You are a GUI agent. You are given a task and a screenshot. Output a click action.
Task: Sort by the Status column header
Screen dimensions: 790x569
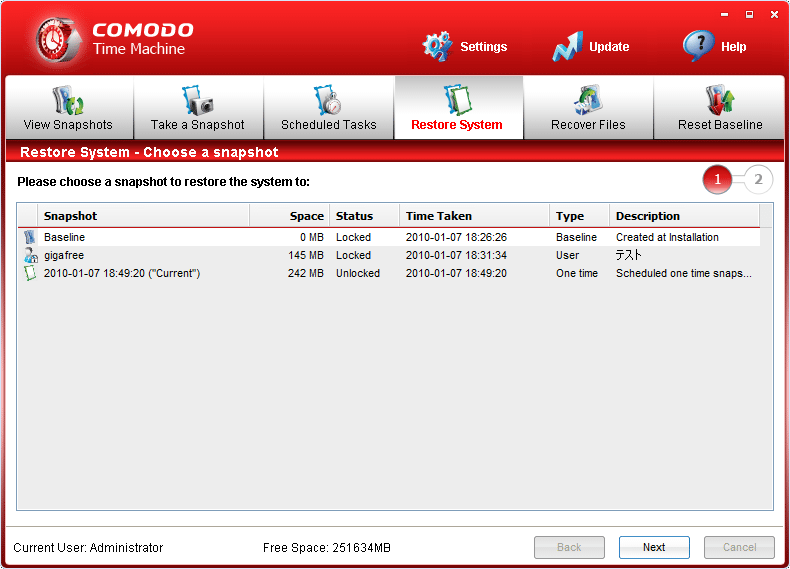click(365, 216)
